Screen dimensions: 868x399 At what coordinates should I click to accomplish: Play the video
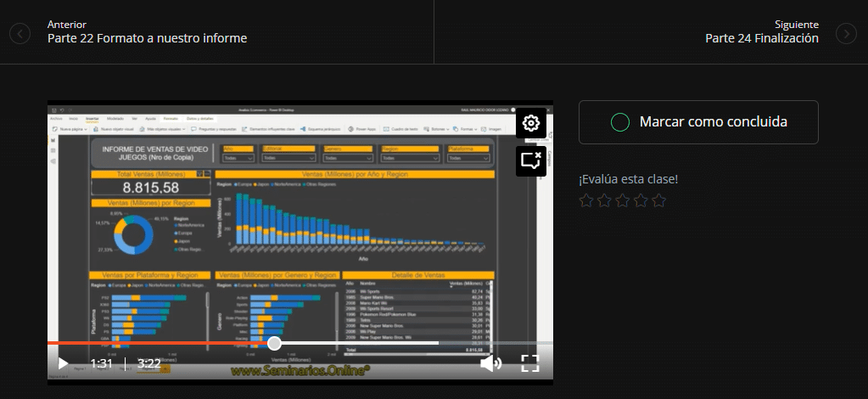point(63,363)
